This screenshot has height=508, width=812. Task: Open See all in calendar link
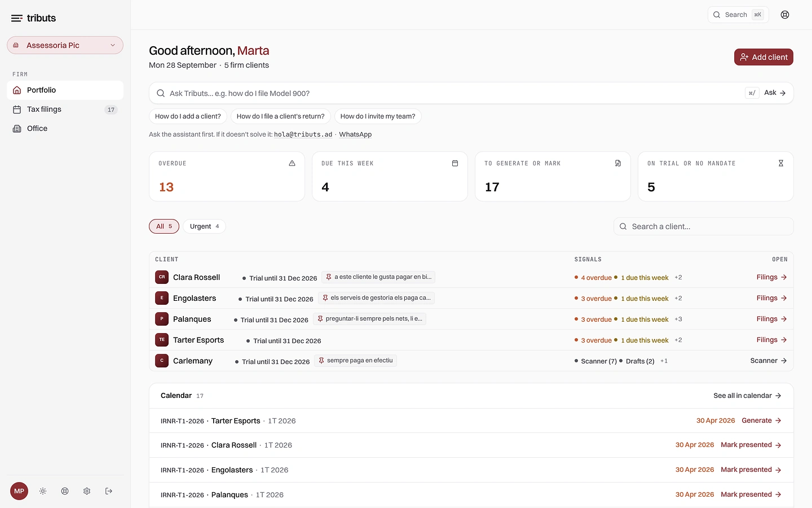(747, 396)
